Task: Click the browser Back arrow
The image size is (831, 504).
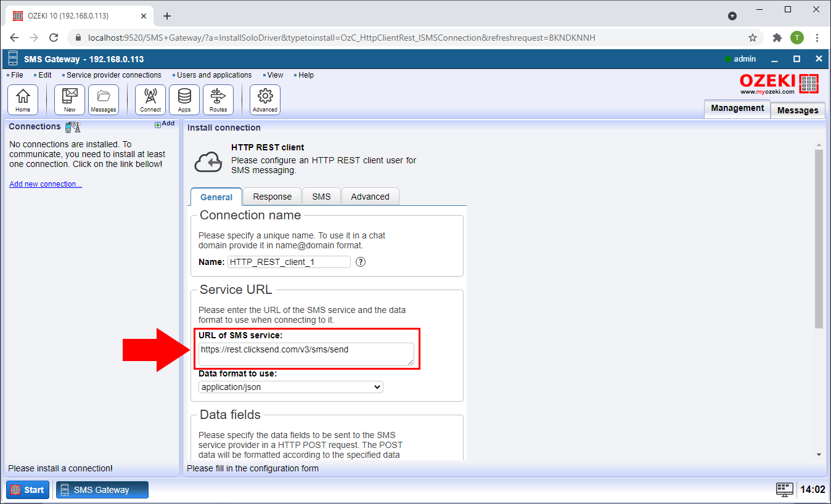Action: 14,38
